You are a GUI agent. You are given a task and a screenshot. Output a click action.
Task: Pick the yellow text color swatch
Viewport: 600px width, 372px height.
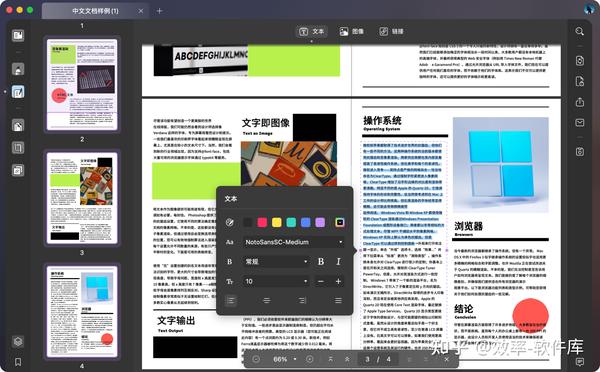pyautogui.click(x=277, y=222)
